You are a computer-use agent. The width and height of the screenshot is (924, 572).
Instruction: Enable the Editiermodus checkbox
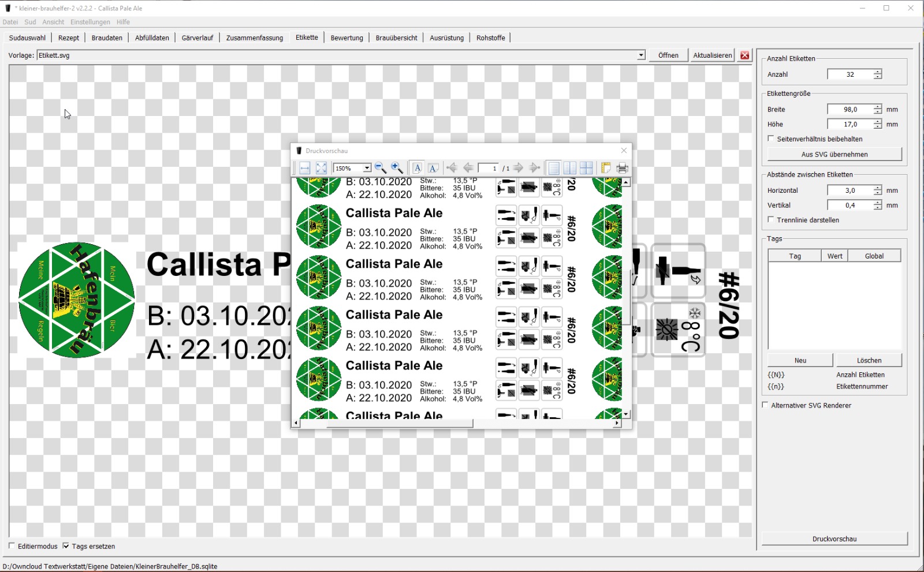[12, 545]
